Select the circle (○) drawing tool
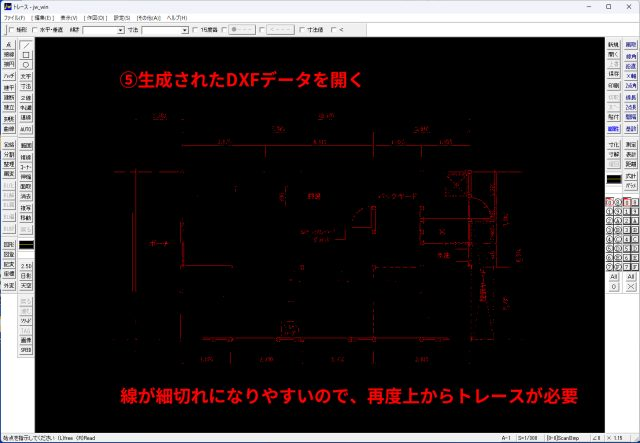The width and height of the screenshot is (640, 443). pyautogui.click(x=26, y=66)
